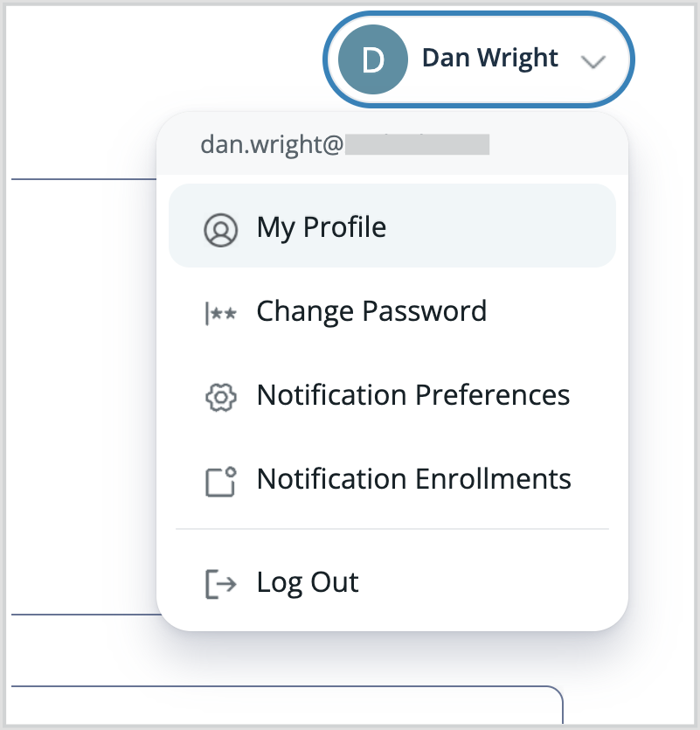
Task: Click the redacted email domain area
Action: [x=417, y=144]
